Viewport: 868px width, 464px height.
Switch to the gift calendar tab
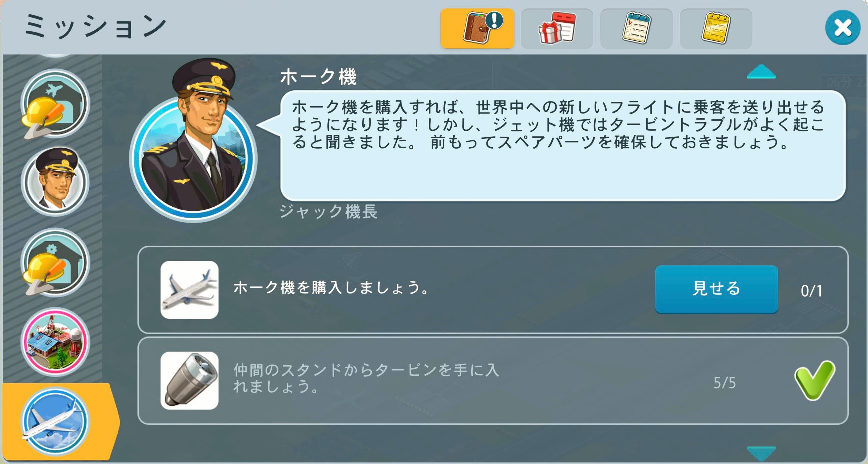pos(557,29)
